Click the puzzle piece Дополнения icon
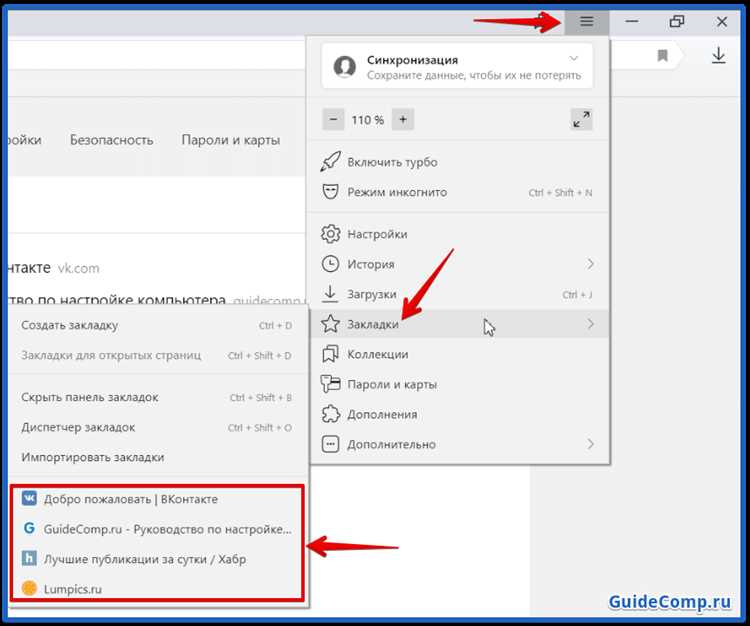Viewport: 750px width, 626px height. 331,414
